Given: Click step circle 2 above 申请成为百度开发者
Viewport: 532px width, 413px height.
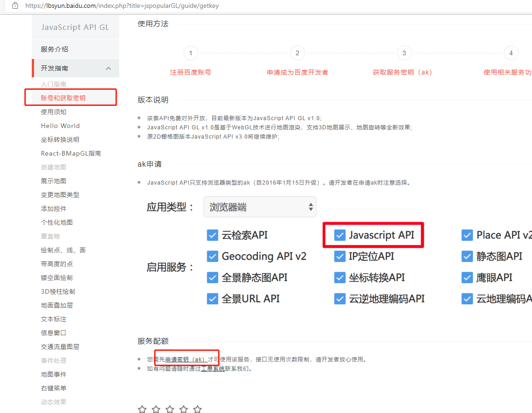Looking at the screenshot, I should pyautogui.click(x=297, y=53).
